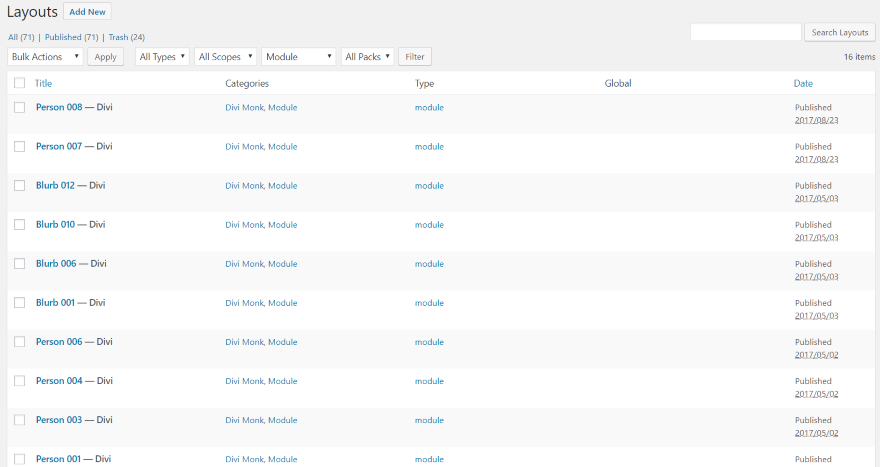The height and width of the screenshot is (467, 880).
Task: Expand the All Scopes dropdown
Action: [x=226, y=57]
